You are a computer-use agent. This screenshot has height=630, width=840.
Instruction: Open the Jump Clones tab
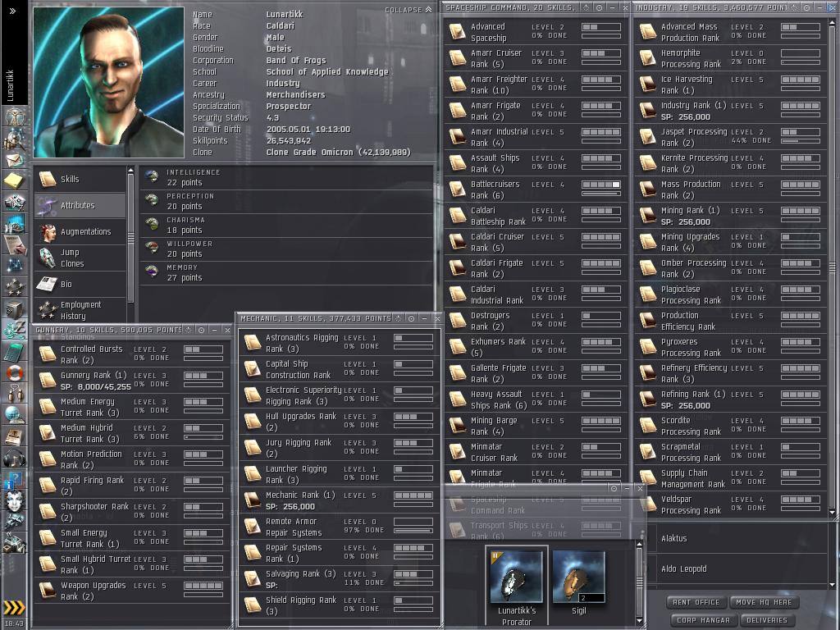point(80,258)
